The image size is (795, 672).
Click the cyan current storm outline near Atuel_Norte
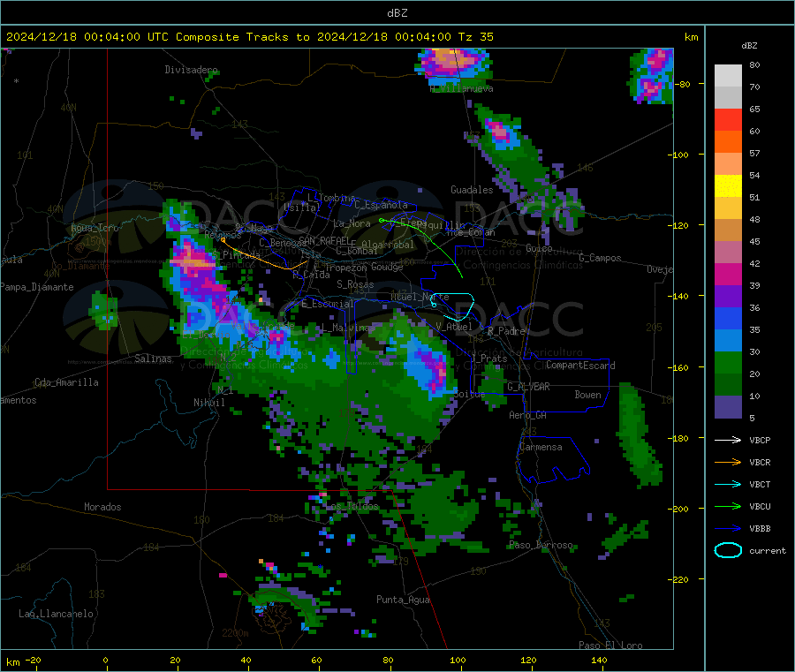pos(452,306)
